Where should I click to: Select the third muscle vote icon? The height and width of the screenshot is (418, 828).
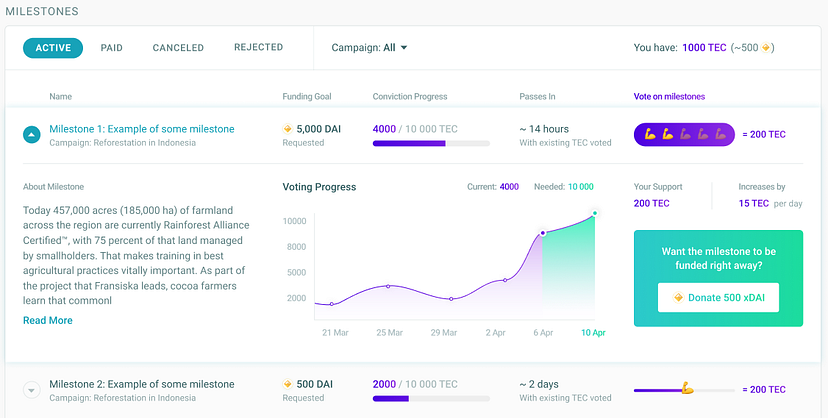(x=684, y=134)
